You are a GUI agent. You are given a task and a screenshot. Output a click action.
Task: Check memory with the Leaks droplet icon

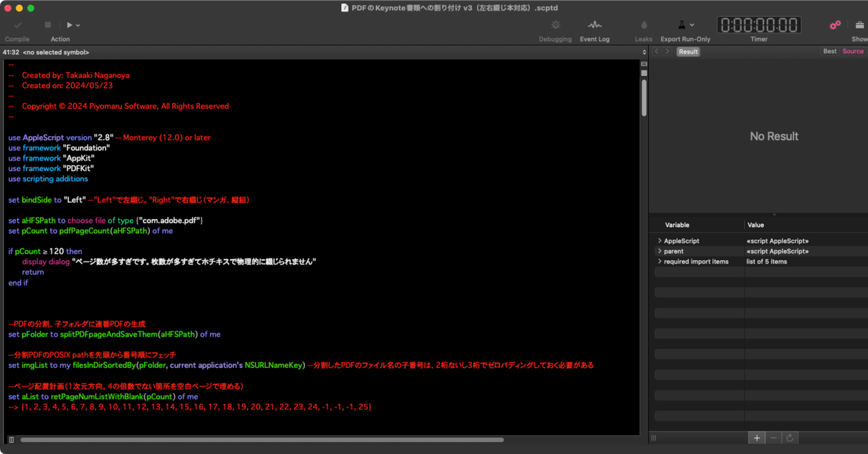[643, 24]
